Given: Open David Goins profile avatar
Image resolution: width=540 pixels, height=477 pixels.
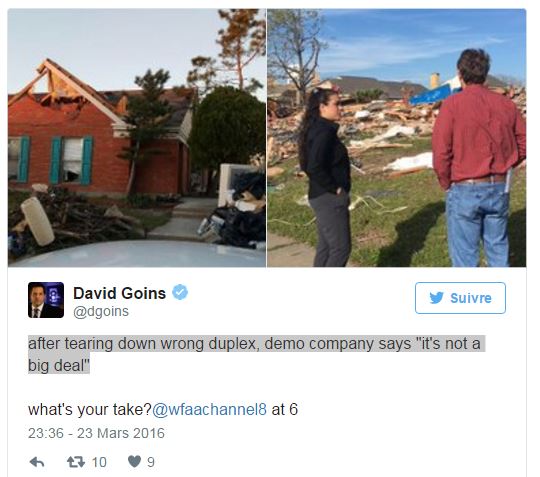Looking at the screenshot, I should point(46,300).
